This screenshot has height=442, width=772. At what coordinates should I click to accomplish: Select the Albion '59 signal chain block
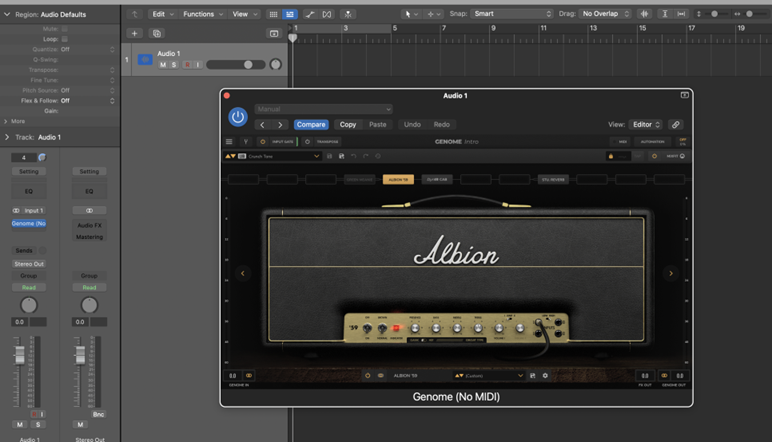(x=398, y=180)
